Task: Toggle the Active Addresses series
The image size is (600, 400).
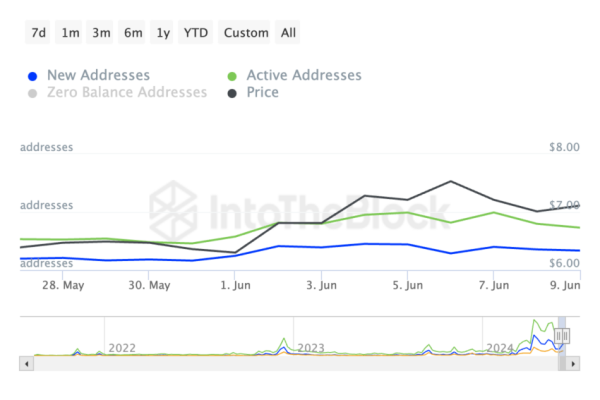Action: (302, 75)
